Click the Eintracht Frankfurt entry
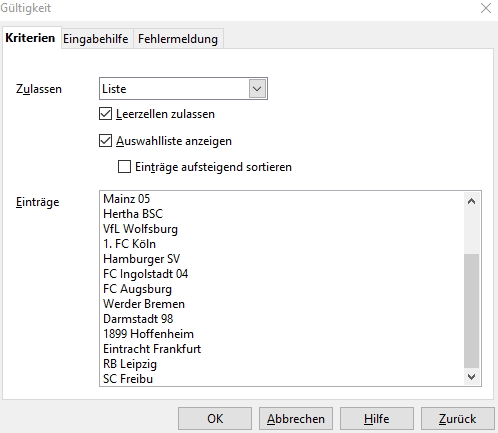Image resolution: width=498 pixels, height=433 pixels. 152,349
